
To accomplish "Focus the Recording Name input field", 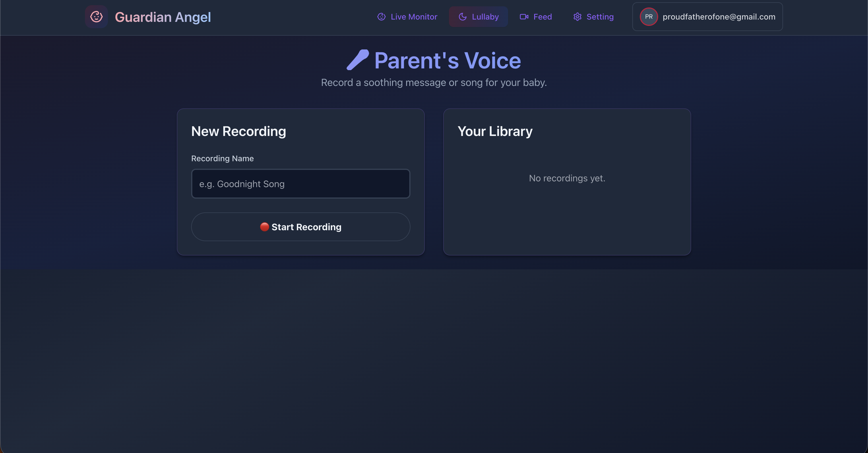I will (301, 183).
